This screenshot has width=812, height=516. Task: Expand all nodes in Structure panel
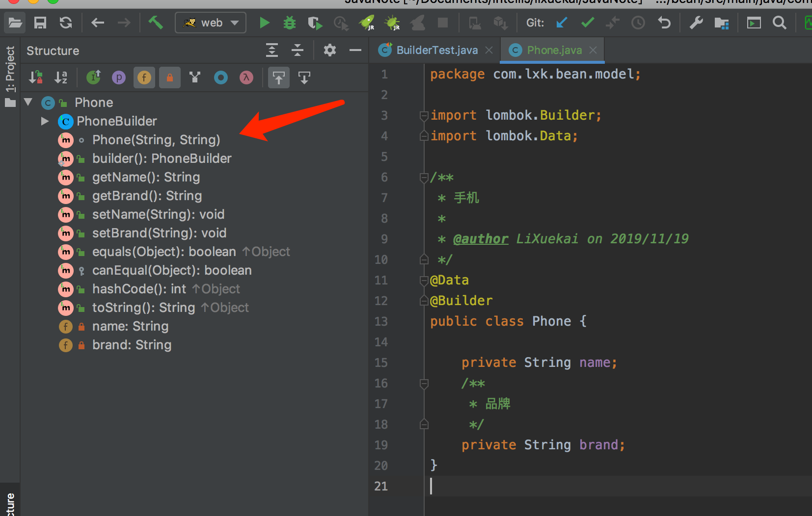(272, 50)
